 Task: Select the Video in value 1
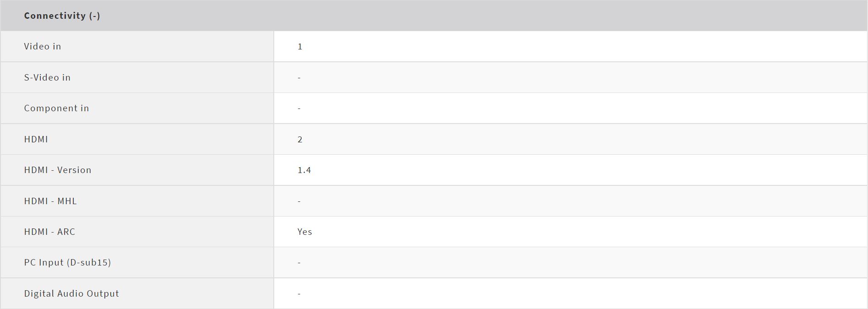[300, 47]
